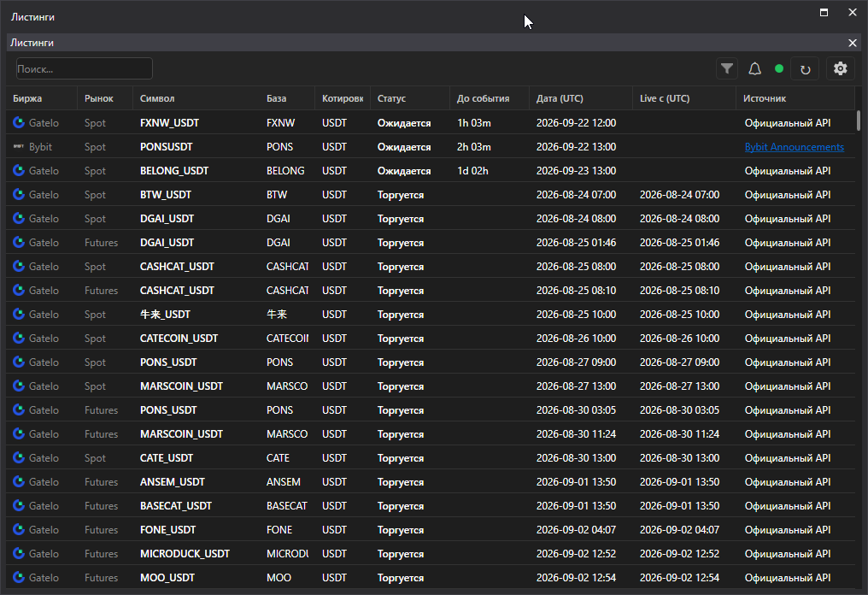Select the PONSUSDT symbol cell
This screenshot has height=595, width=868.
[166, 147]
